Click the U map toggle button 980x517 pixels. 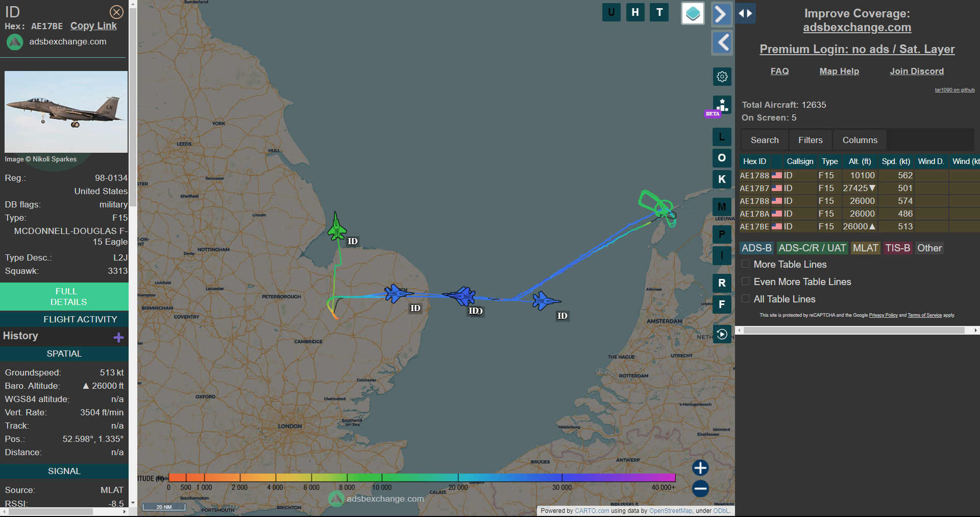coord(611,12)
